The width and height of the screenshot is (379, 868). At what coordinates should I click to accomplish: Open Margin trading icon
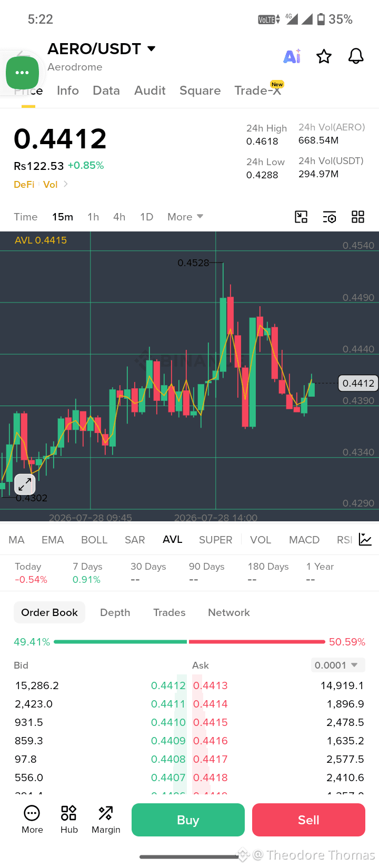106,820
